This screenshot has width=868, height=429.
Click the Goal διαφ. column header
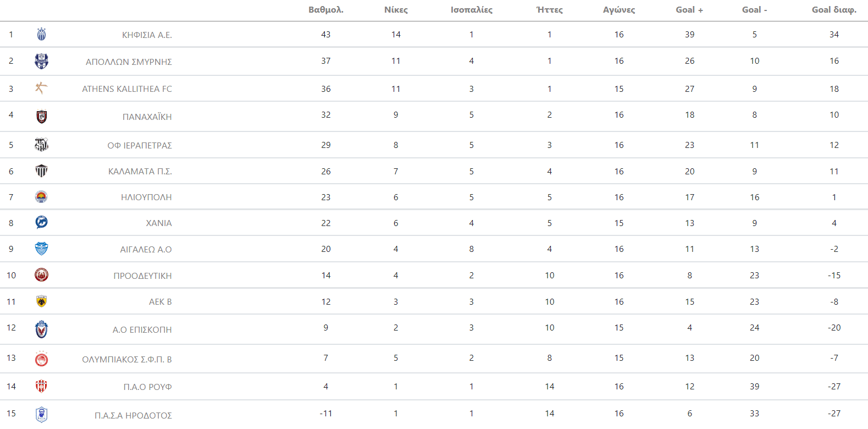click(x=834, y=10)
